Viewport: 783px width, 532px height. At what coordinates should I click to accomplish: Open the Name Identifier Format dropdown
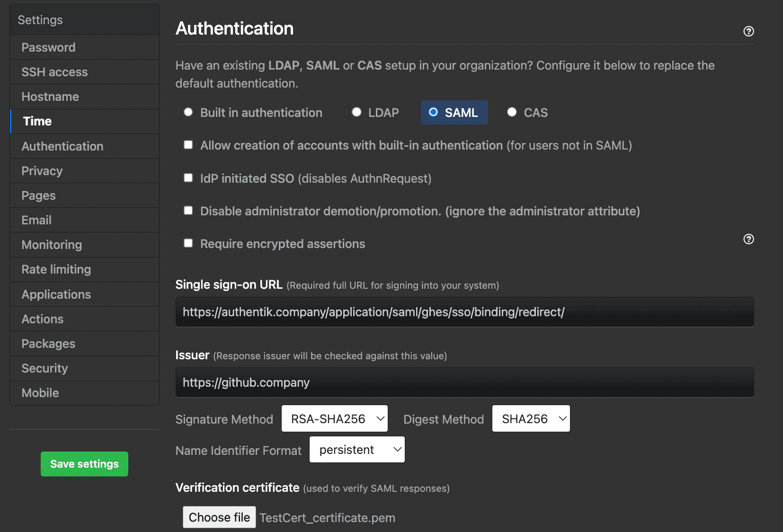tap(356, 449)
